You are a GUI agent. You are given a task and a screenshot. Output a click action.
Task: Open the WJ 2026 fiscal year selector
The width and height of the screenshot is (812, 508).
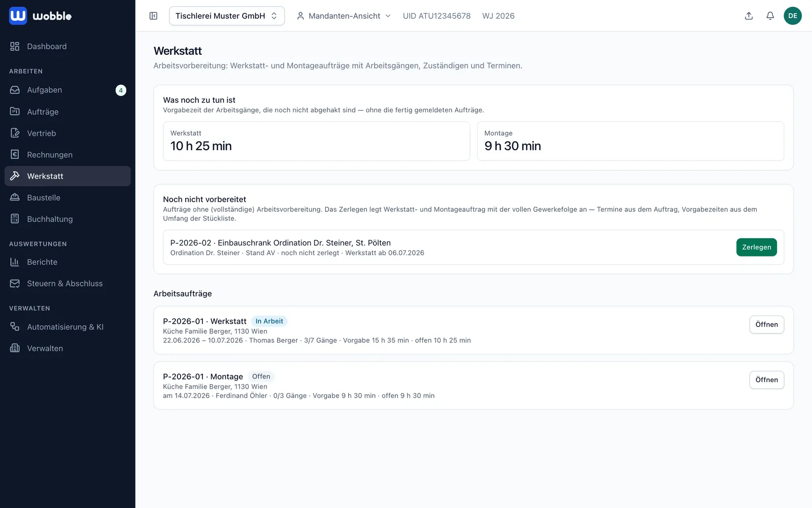click(498, 16)
